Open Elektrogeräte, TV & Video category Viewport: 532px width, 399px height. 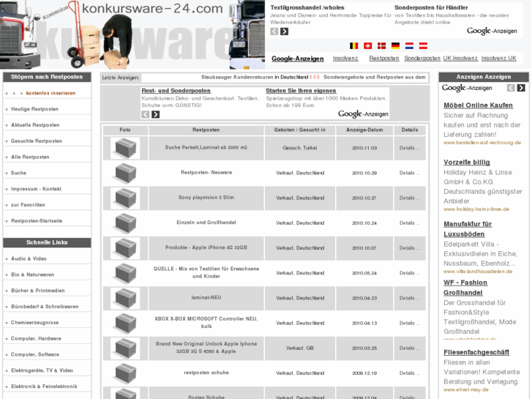[x=42, y=370]
